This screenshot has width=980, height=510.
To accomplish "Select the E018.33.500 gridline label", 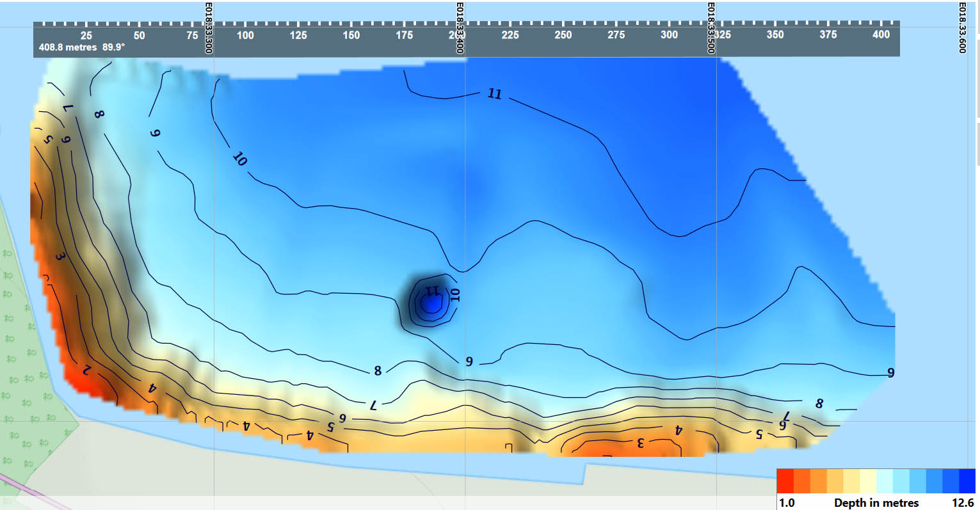I will [711, 28].
